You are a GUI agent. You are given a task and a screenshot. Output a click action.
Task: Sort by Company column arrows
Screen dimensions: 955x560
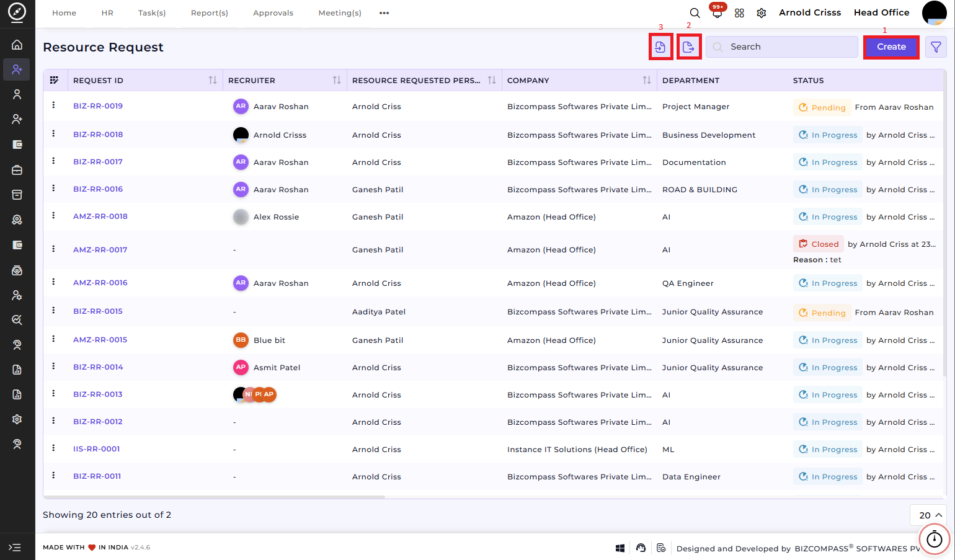(x=647, y=80)
